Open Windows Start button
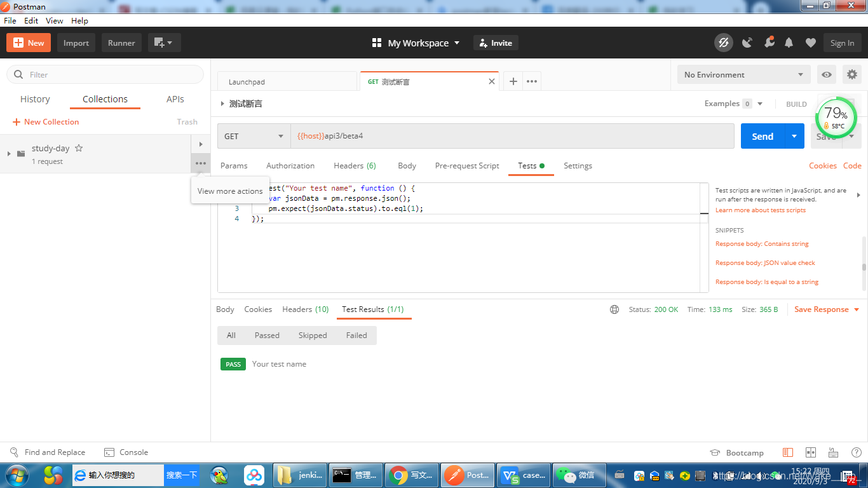 [17, 475]
